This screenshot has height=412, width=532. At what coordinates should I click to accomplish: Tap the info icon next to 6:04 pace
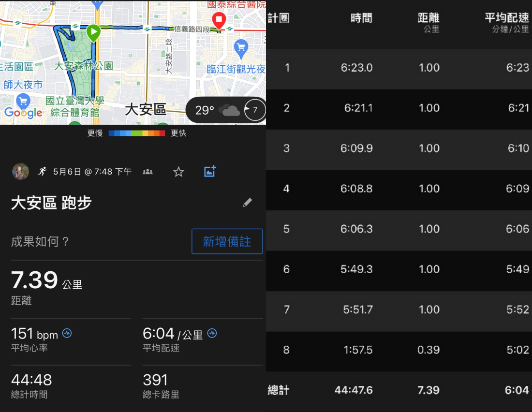(212, 333)
